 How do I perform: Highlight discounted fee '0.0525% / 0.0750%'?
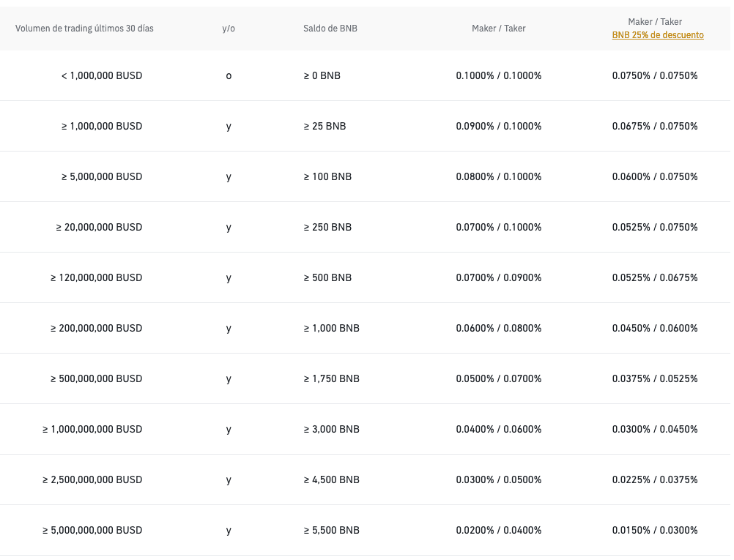click(655, 228)
